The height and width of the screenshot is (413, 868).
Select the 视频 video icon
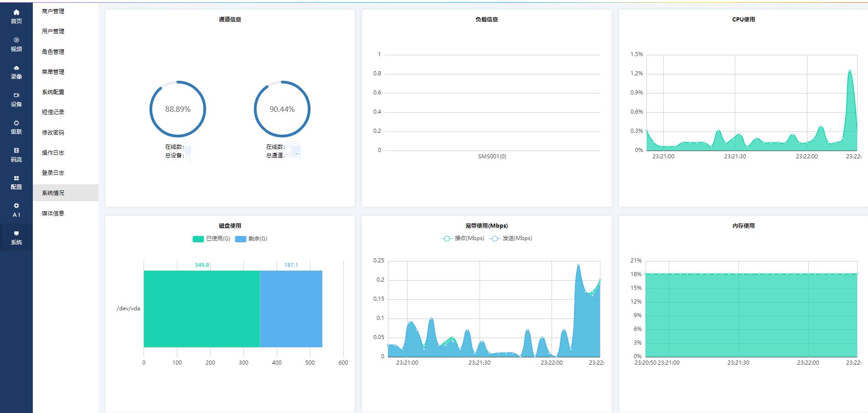16,40
